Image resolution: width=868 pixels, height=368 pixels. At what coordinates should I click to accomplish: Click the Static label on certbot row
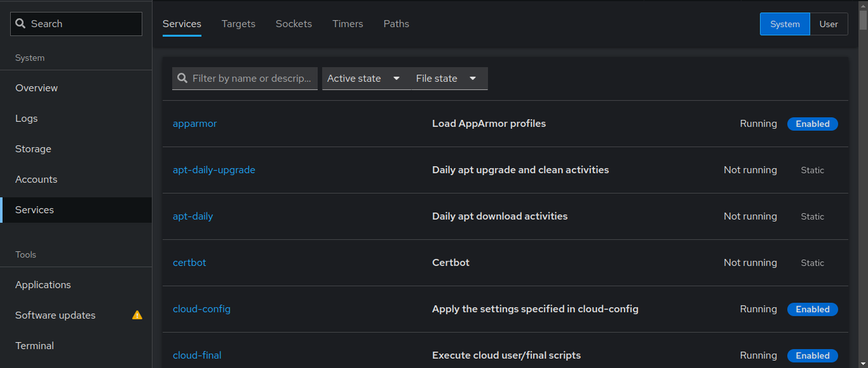(x=812, y=262)
